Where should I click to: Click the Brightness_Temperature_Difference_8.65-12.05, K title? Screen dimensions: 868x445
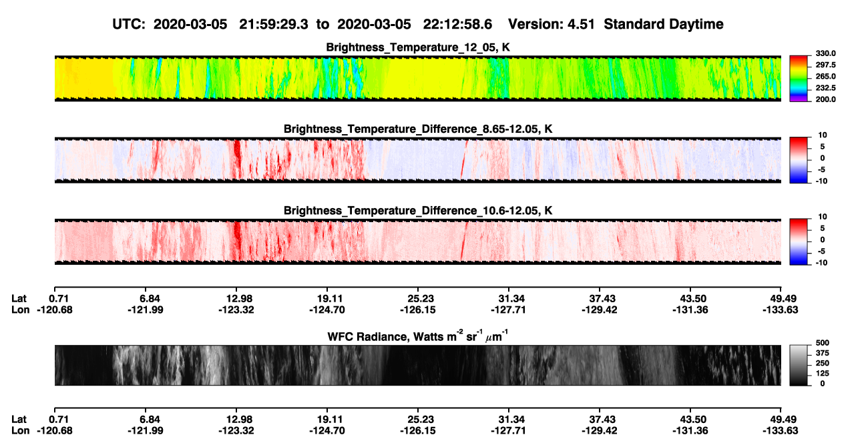418,129
